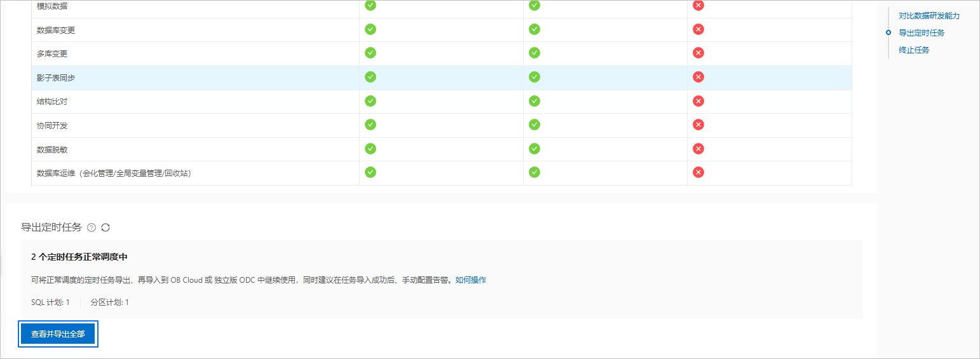Click first green check in 数据库运维 row
This screenshot has height=359, width=980.
coord(371,172)
